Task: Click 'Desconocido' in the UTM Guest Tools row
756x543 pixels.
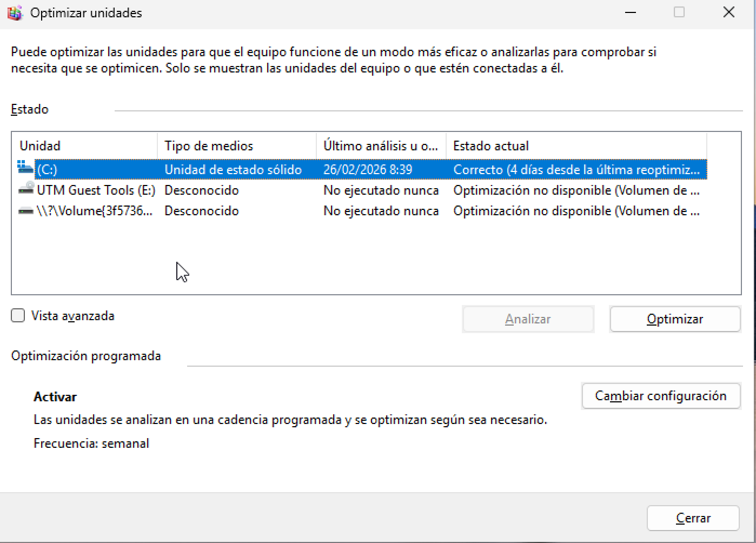Action: tap(202, 190)
